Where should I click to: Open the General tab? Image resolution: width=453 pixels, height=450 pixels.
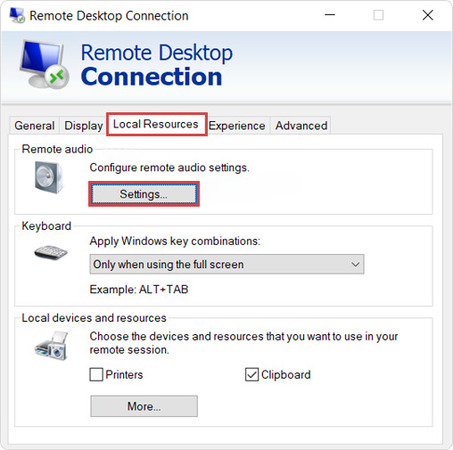tap(34, 126)
